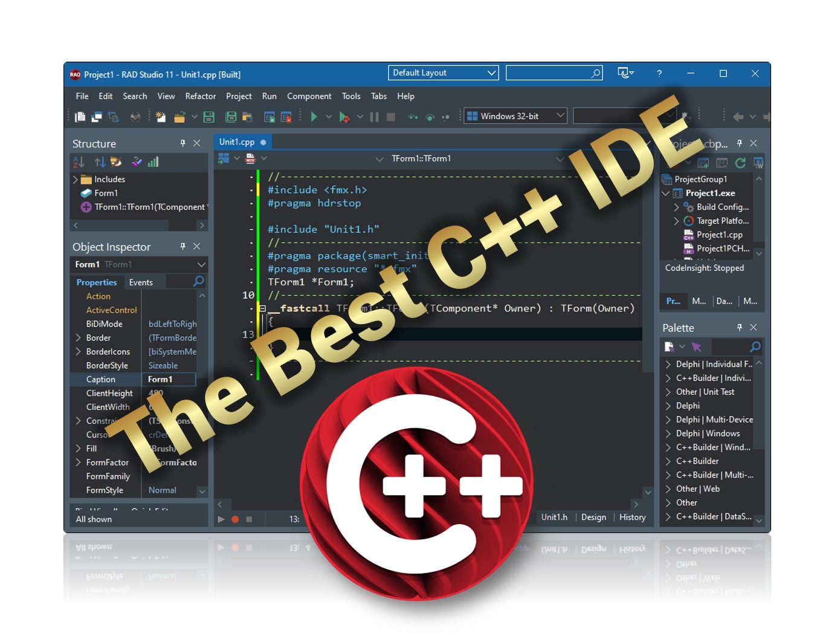The image size is (840, 642).
Task: Expand the Other | Unit Test palette category
Action: tap(668, 392)
